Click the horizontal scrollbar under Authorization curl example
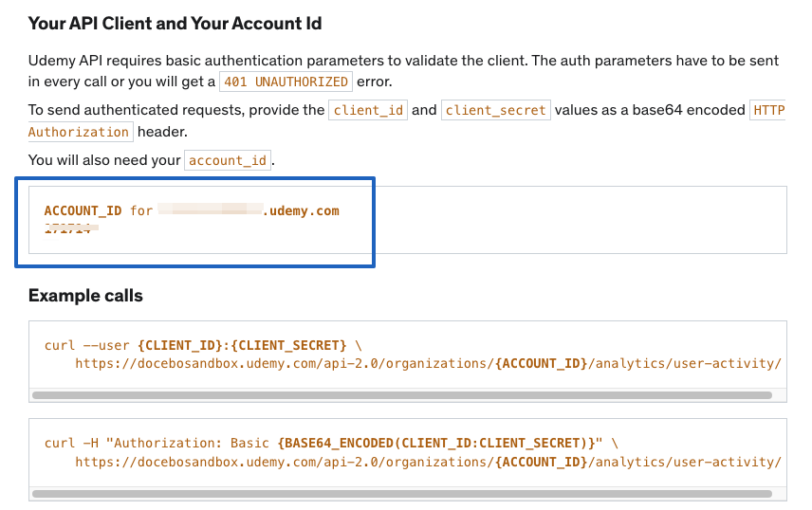This screenshot has width=812, height=510. tap(402, 494)
